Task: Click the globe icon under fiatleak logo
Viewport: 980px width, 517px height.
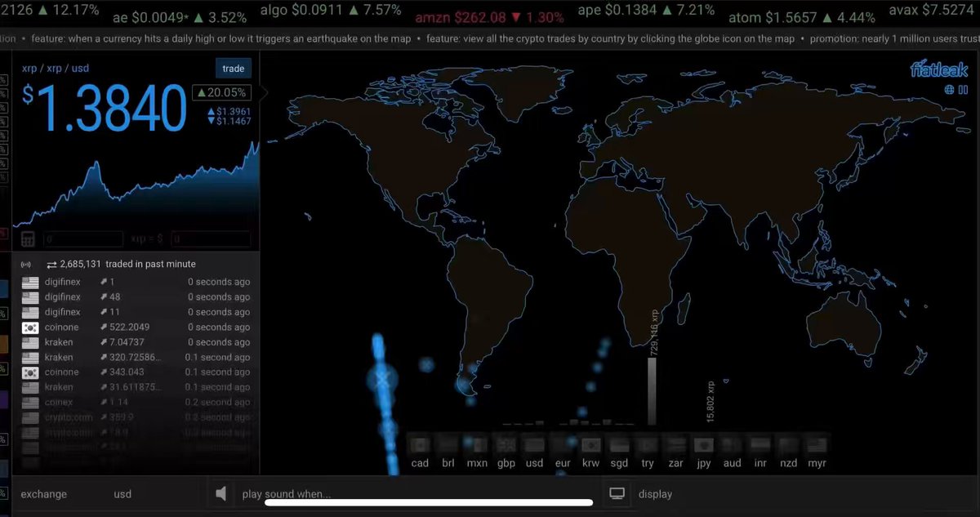Action: [x=950, y=90]
